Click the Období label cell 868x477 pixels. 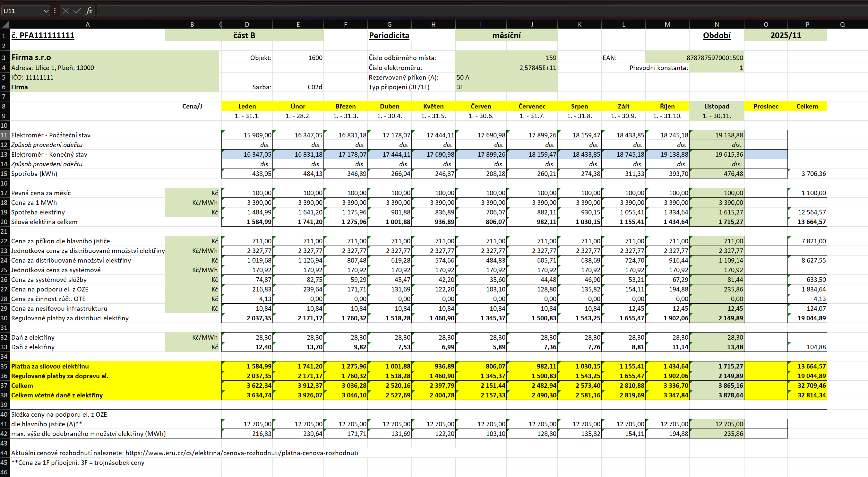[x=716, y=35]
